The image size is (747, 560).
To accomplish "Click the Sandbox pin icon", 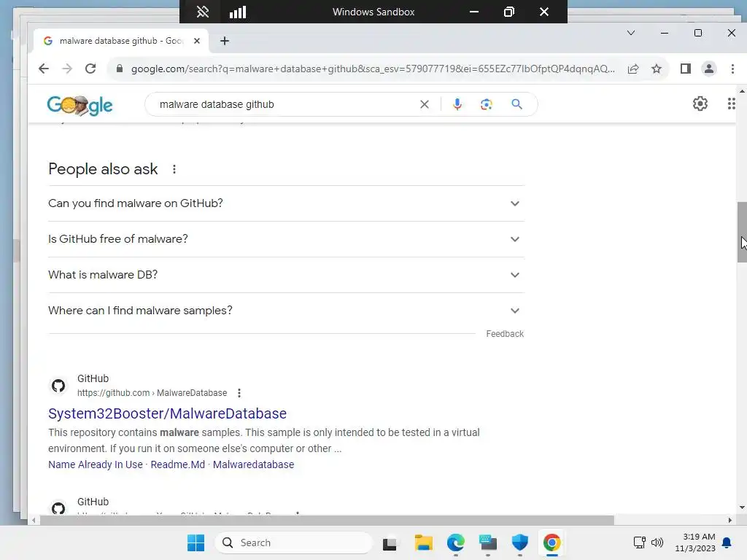I will pos(203,12).
